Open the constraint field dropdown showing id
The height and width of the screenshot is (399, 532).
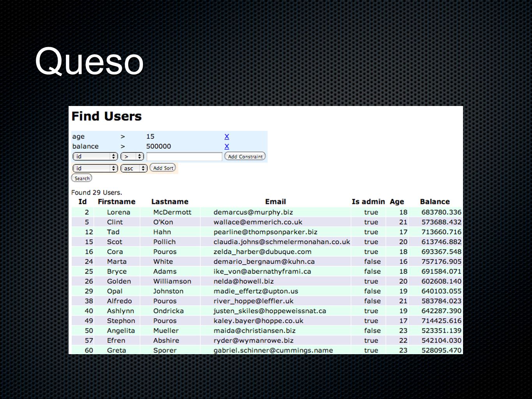tap(95, 156)
